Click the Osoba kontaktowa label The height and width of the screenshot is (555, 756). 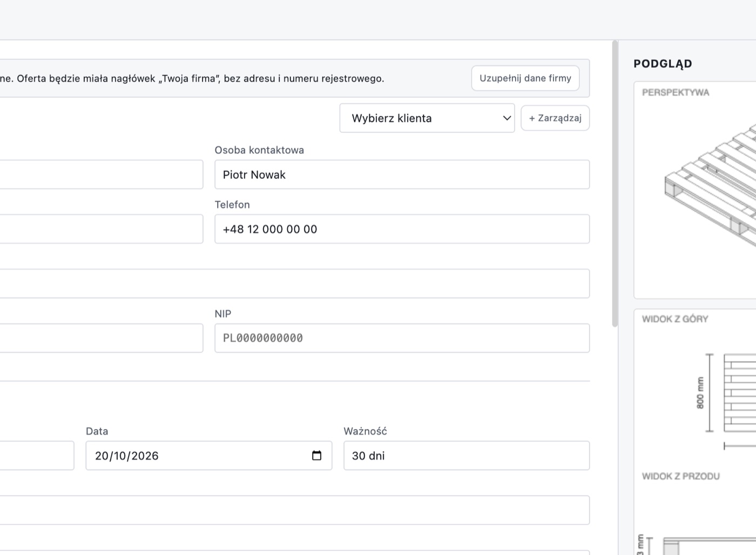pos(259,150)
